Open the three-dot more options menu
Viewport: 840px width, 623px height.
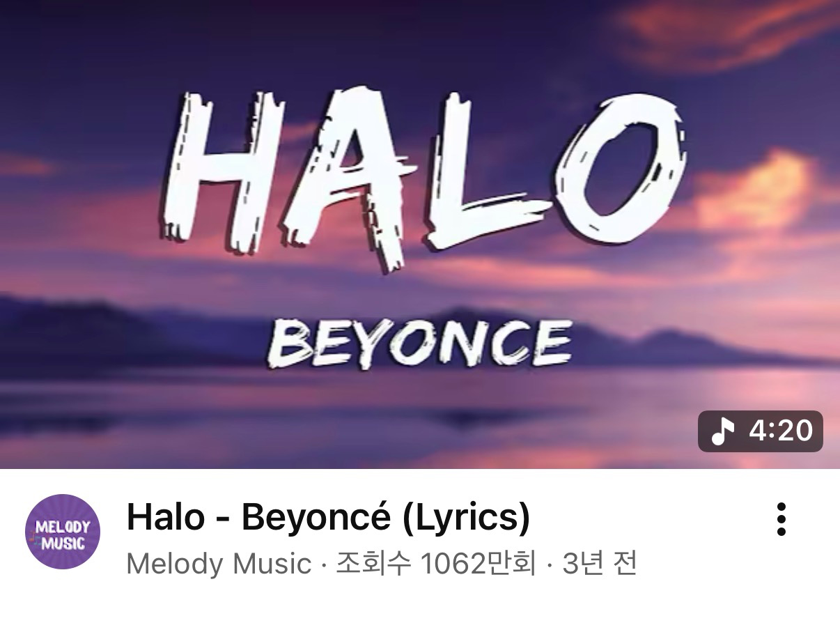point(781,519)
